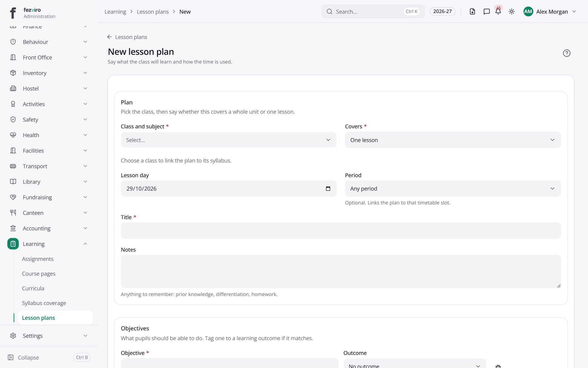The height and width of the screenshot is (368, 588).
Task: Go back via the Lesson plans arrow link
Action: (x=127, y=37)
